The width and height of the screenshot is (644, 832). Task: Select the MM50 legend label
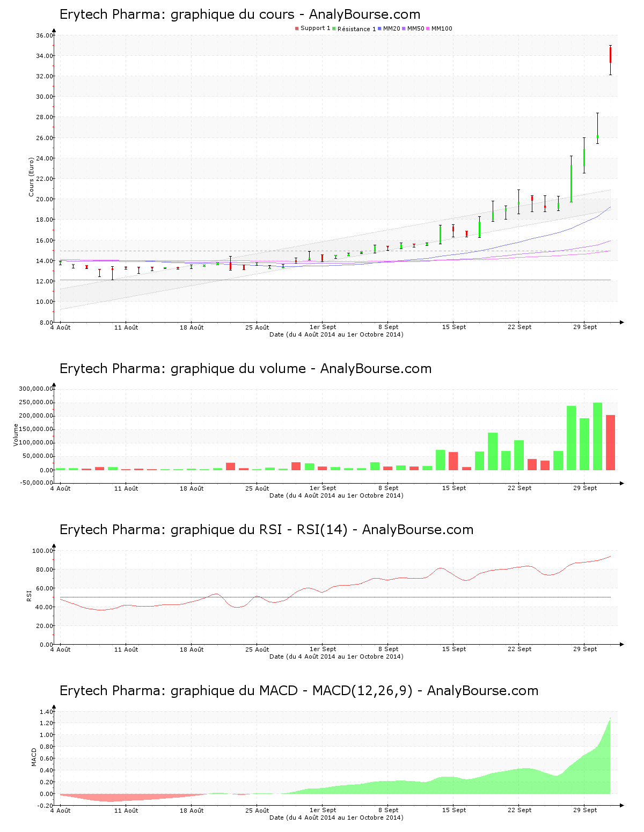click(415, 28)
